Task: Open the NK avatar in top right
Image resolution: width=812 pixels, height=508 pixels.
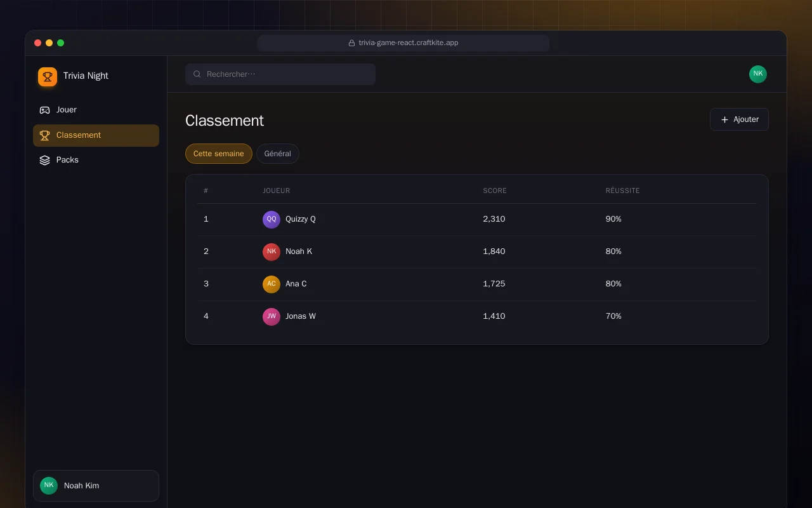Action: tap(758, 74)
